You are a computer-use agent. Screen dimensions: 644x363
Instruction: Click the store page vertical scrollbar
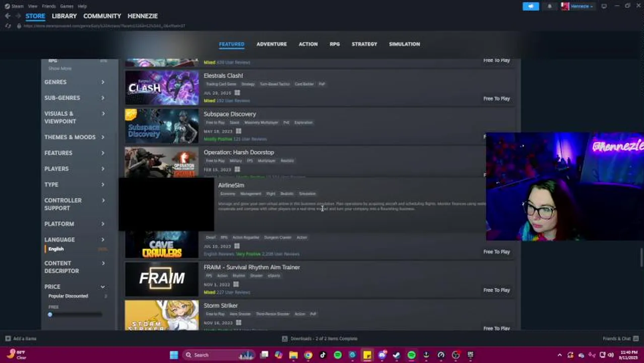(x=641, y=257)
